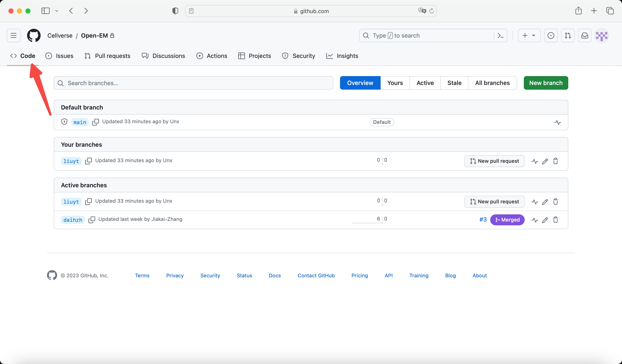Image resolution: width=622 pixels, height=364 pixels.
Task: Go to the Cellverse organization
Action: (60, 36)
